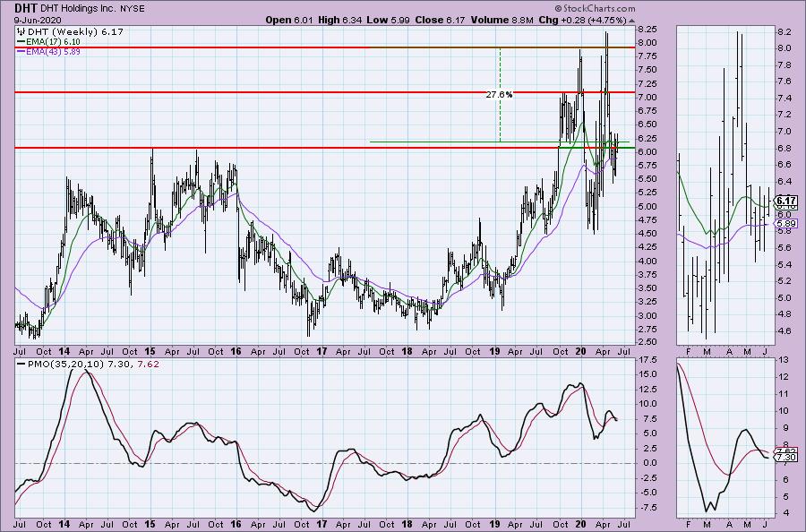Click the 5.89 EMA tag in right panel
Screen dimensions: 806x532
click(787, 224)
